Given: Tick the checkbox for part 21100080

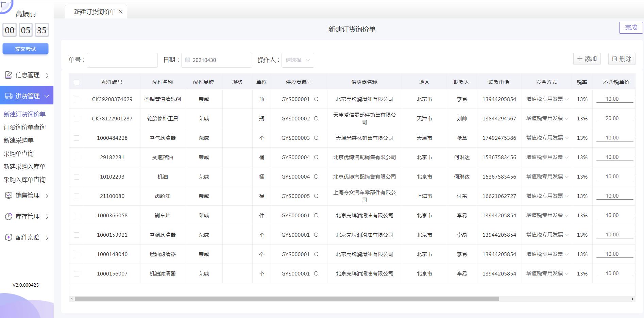Looking at the screenshot, I should point(77,196).
